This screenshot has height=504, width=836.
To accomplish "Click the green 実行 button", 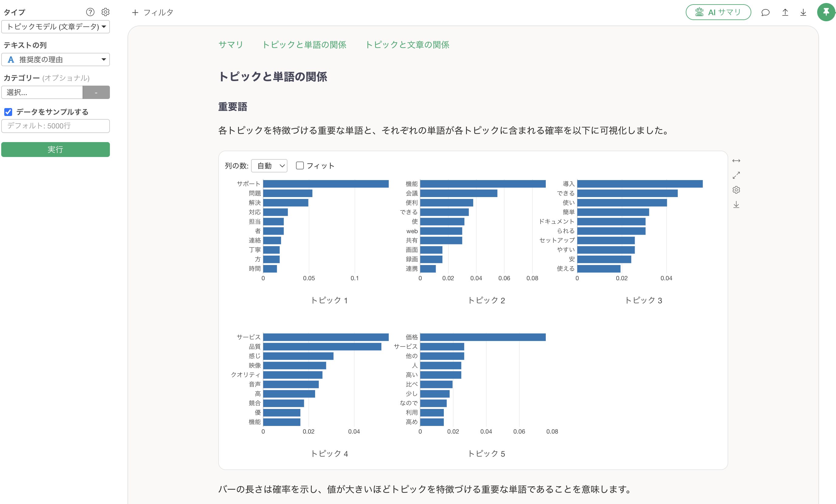I will (x=56, y=149).
